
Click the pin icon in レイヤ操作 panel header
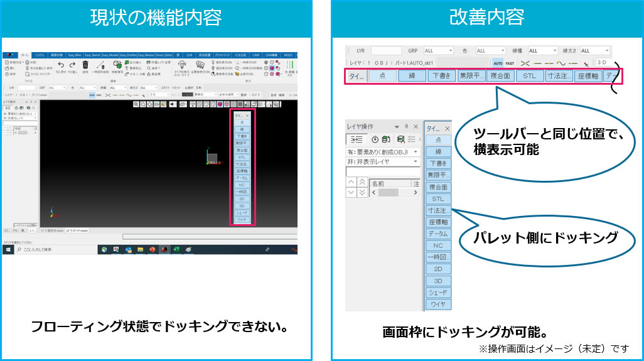[x=406, y=127]
